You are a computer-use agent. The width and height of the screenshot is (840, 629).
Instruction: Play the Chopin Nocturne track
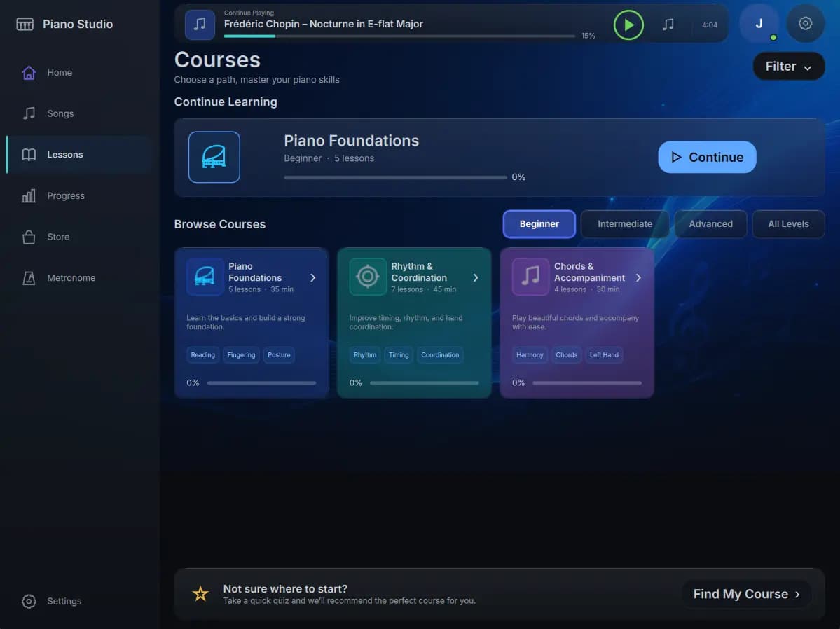pos(628,25)
